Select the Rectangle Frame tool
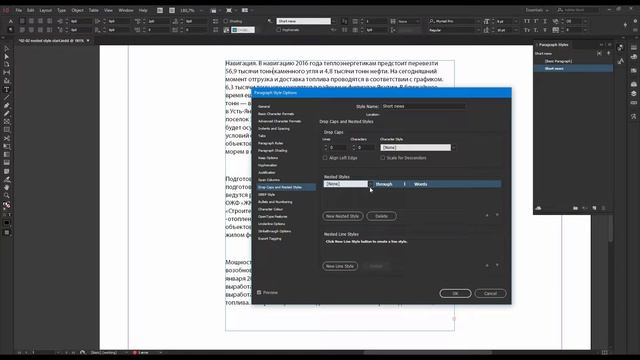Screen dimensions: 640x360 [7, 122]
